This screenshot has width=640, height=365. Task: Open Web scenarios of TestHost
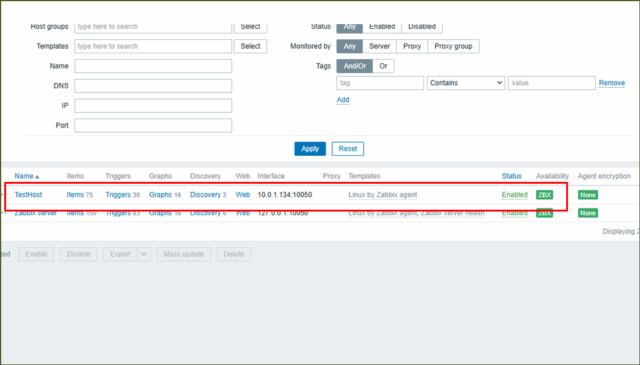243,195
